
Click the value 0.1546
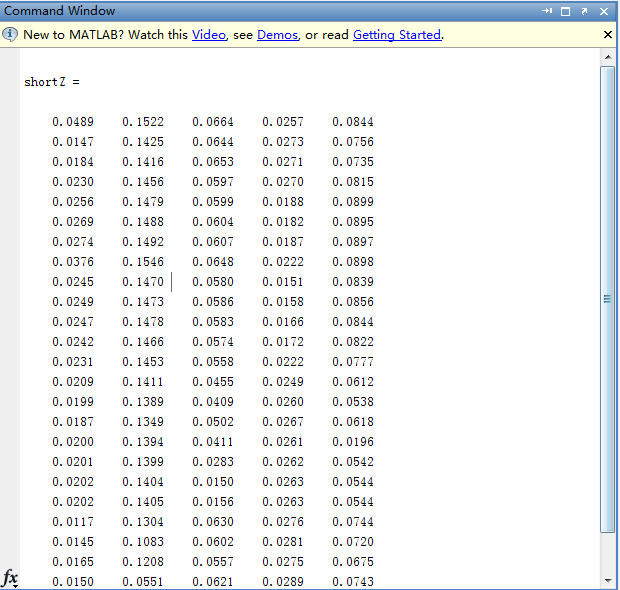coord(143,262)
